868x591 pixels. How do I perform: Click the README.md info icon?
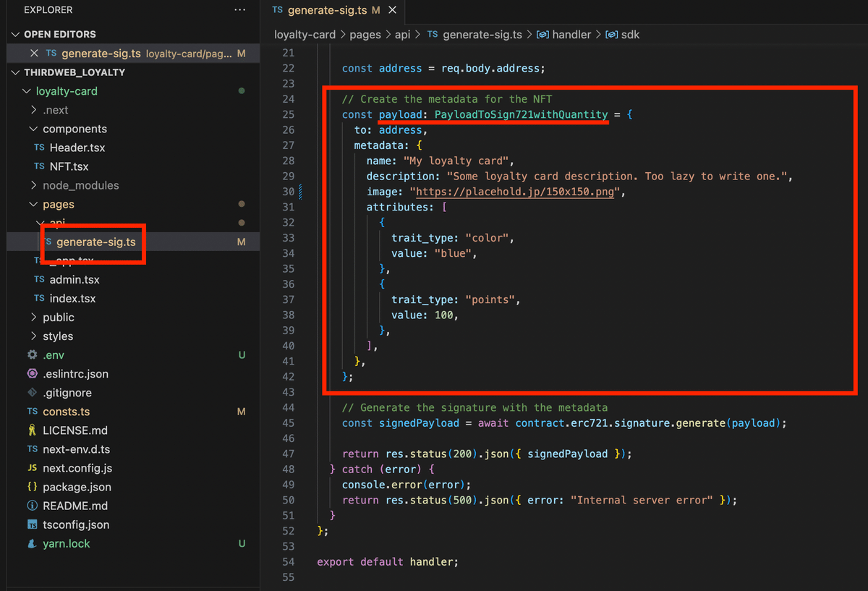click(x=32, y=505)
